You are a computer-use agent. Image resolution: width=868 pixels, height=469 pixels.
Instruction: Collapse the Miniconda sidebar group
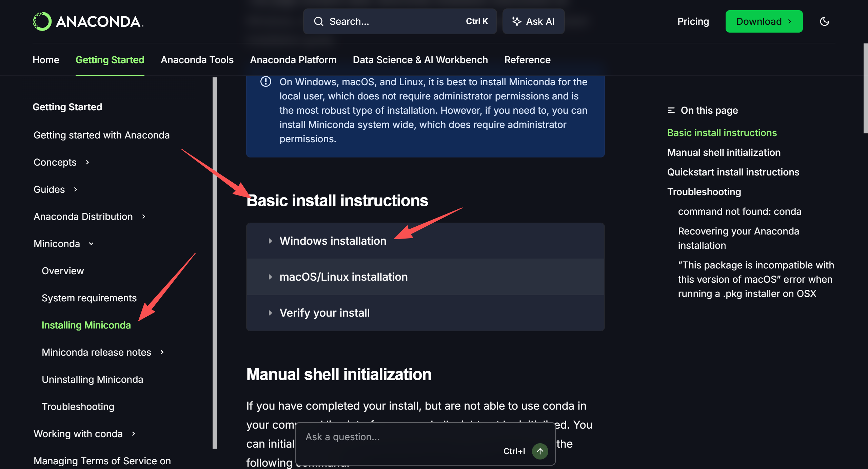tap(91, 244)
